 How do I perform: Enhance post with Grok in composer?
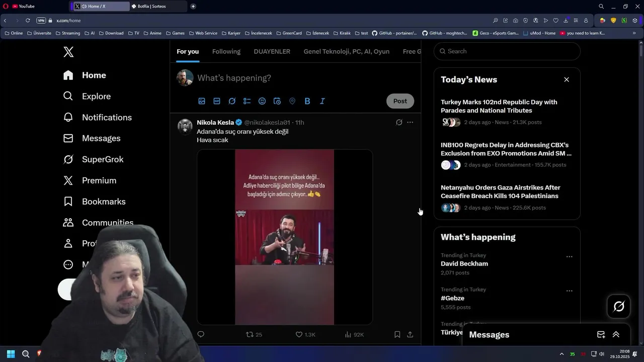[232, 101]
